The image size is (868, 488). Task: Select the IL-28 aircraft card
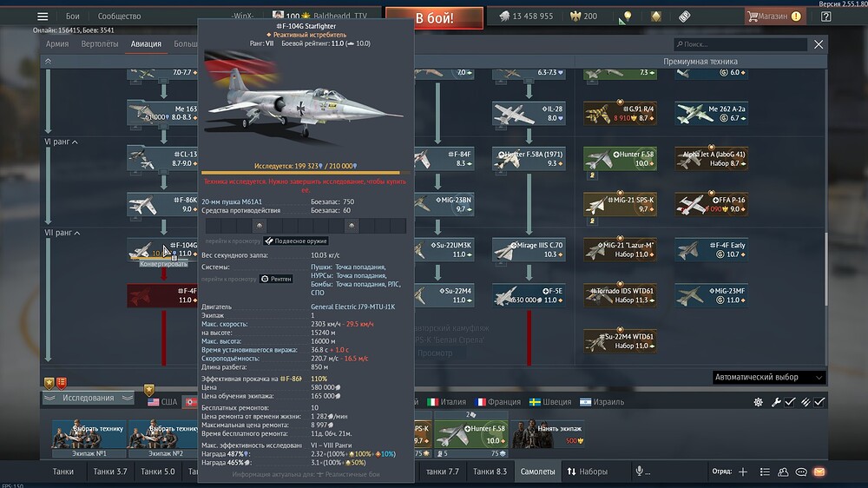[x=529, y=113]
